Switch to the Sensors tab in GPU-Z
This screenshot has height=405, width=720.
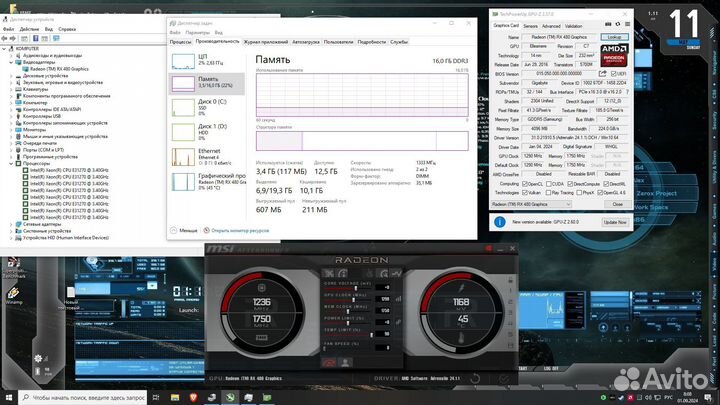click(x=530, y=25)
